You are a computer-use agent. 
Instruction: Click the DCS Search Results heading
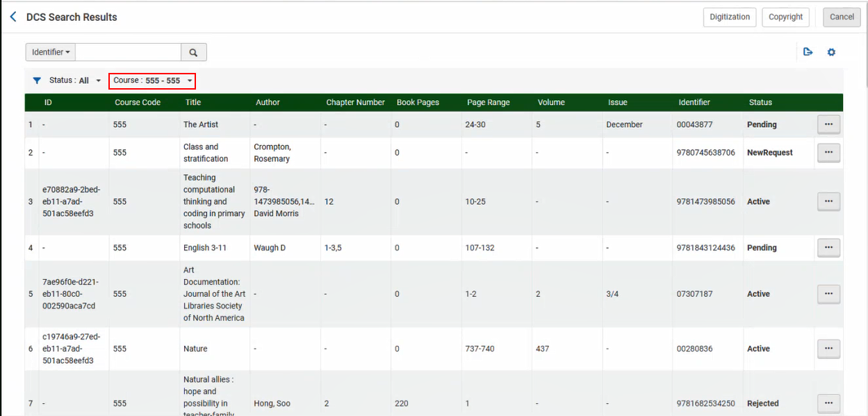click(x=72, y=17)
